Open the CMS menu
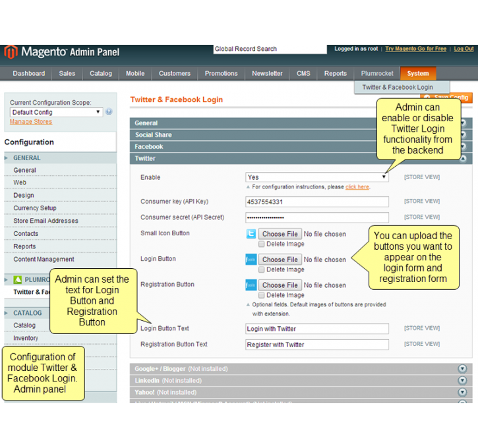The height and width of the screenshot is (448, 478). click(x=303, y=73)
